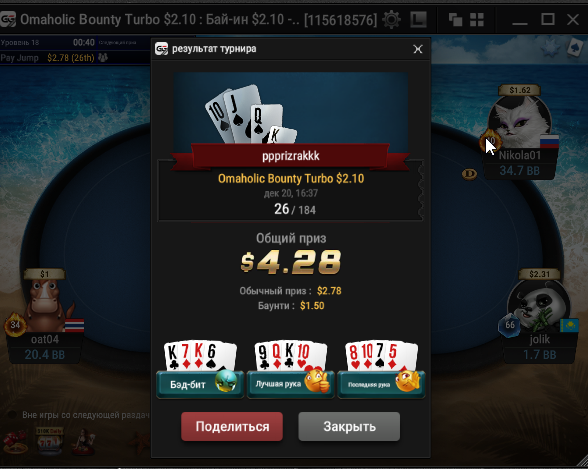Click jolik panda avatar
The width and height of the screenshot is (588, 469).
(539, 306)
